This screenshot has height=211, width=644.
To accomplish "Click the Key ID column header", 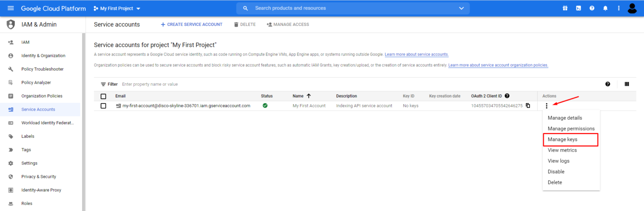I will (408, 96).
